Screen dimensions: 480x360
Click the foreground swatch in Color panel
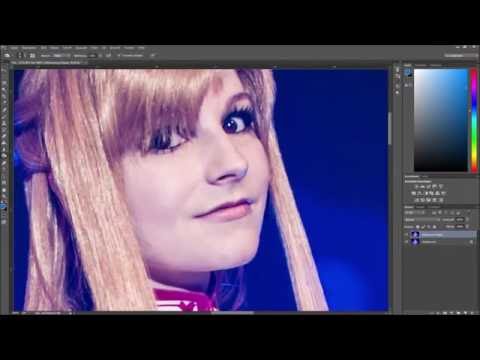point(408,72)
